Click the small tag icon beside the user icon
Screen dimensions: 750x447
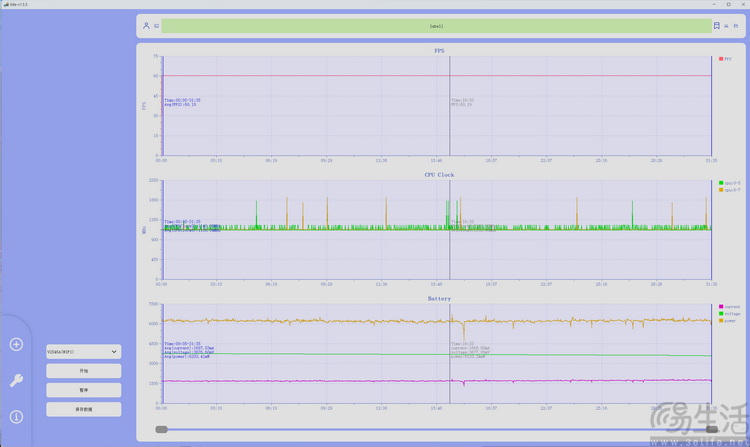click(156, 26)
